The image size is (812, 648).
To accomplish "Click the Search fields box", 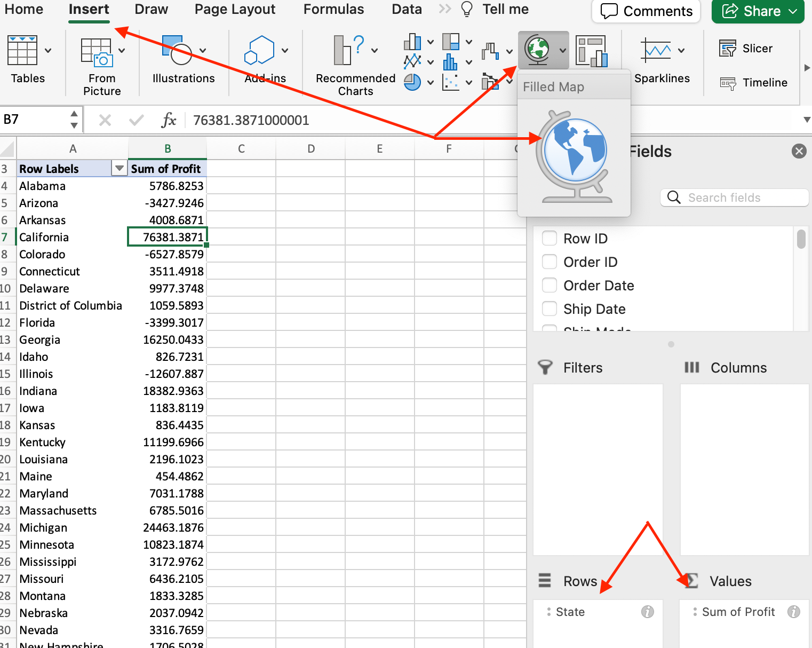I will [x=735, y=197].
